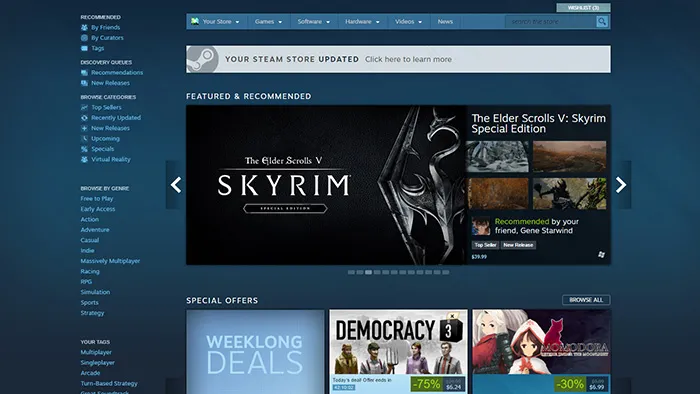
Task: Open the Videos dropdown menu
Action: click(x=408, y=21)
